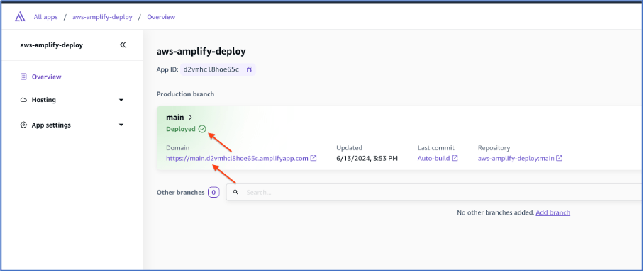This screenshot has height=272, width=644.
Task: Open aws-amplify-deploy breadcrumb link
Action: pos(102,17)
